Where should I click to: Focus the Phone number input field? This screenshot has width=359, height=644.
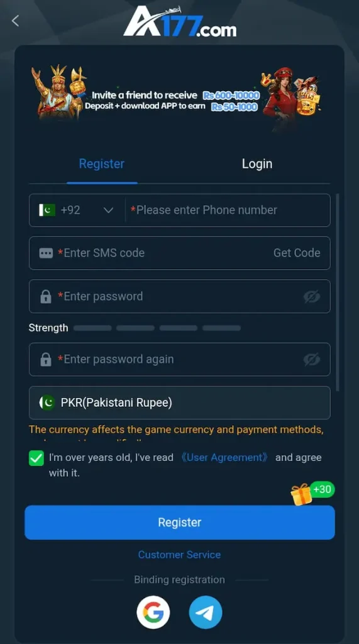click(x=228, y=210)
